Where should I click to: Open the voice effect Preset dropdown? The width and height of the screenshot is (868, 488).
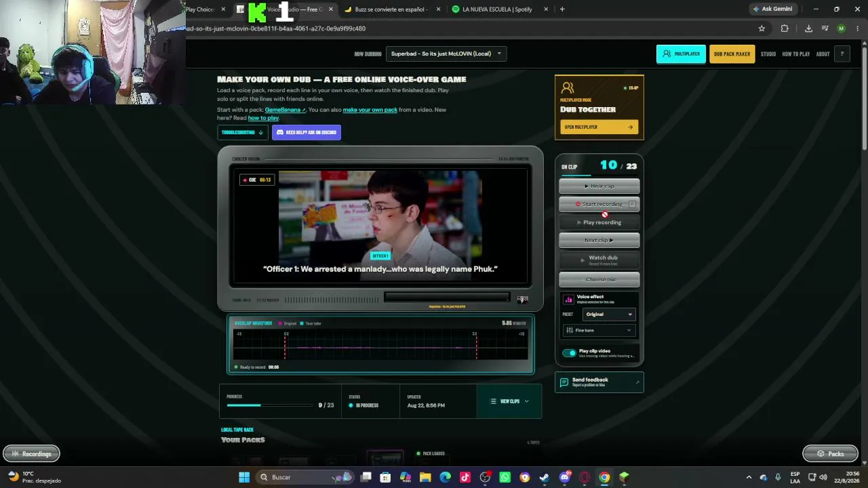pos(610,314)
